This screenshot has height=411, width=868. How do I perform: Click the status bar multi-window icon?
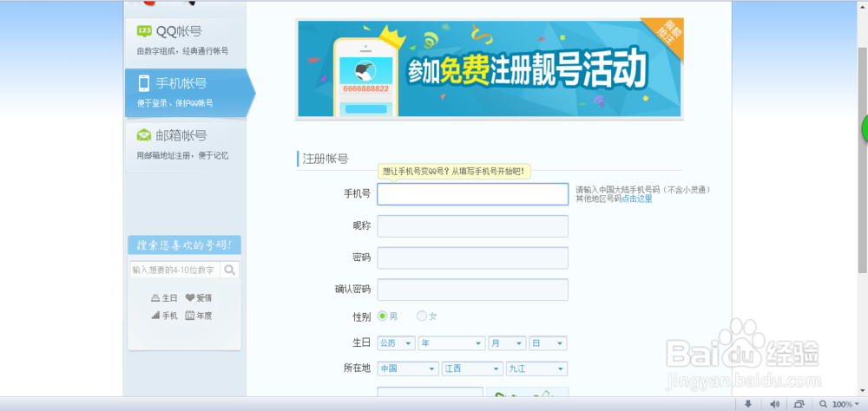coord(799,404)
